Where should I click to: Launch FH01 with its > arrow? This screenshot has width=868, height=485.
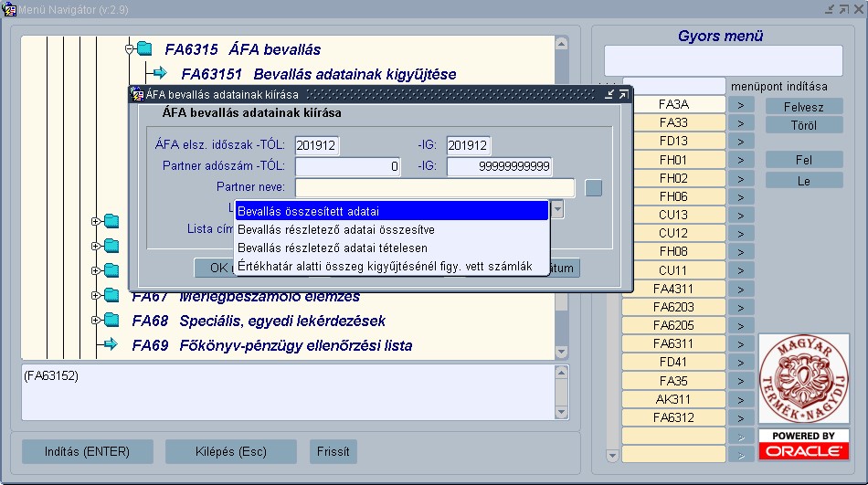(741, 160)
